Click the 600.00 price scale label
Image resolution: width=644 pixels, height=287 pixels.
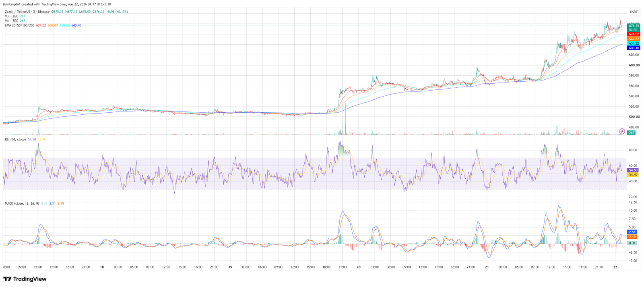click(x=634, y=65)
